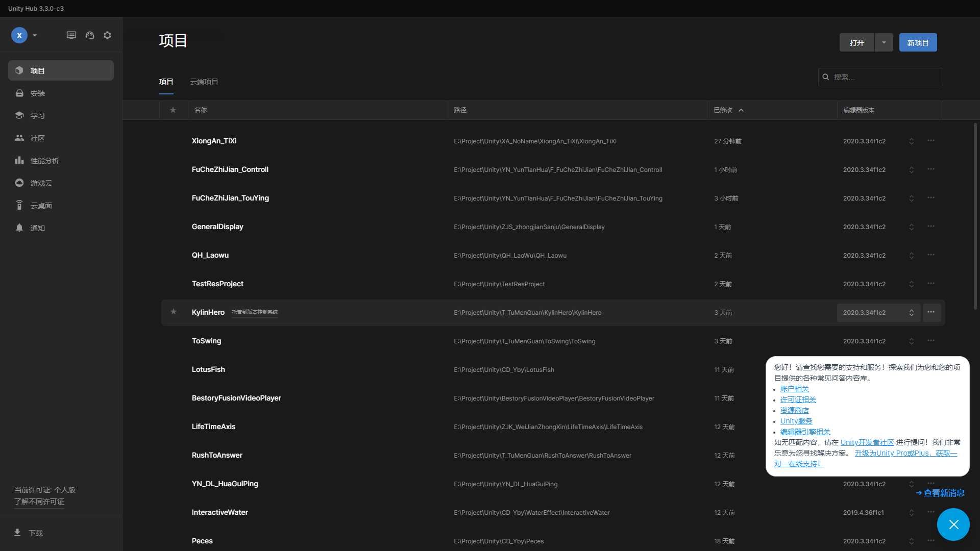This screenshot has height=551, width=980.
Task: Open KylinHero editor version dropdown
Action: pyautogui.click(x=878, y=313)
